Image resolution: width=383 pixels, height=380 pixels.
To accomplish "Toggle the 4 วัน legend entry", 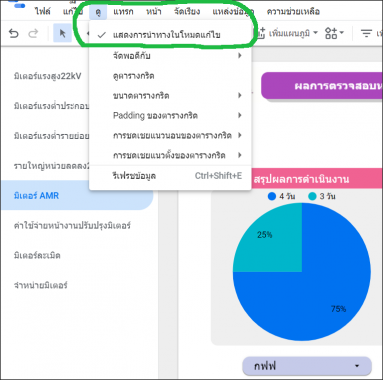I will coord(281,196).
